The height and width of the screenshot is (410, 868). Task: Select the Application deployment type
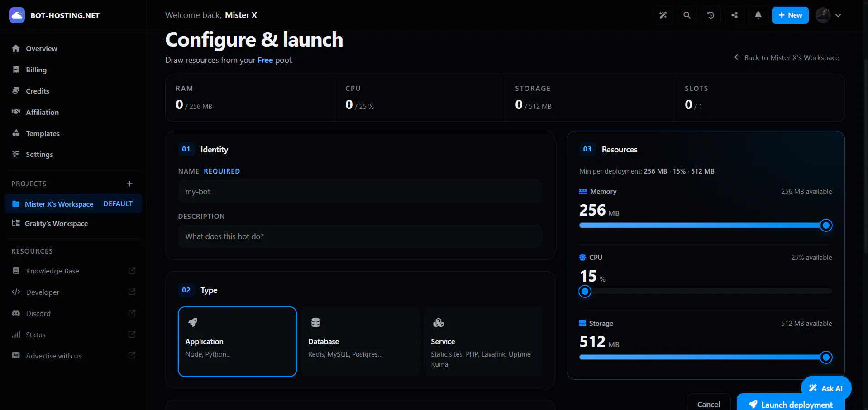click(237, 342)
